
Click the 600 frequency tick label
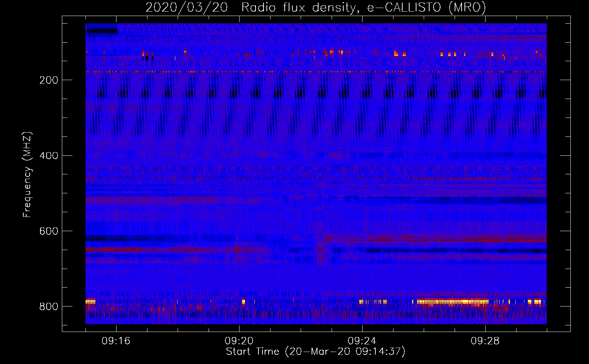tap(48, 231)
